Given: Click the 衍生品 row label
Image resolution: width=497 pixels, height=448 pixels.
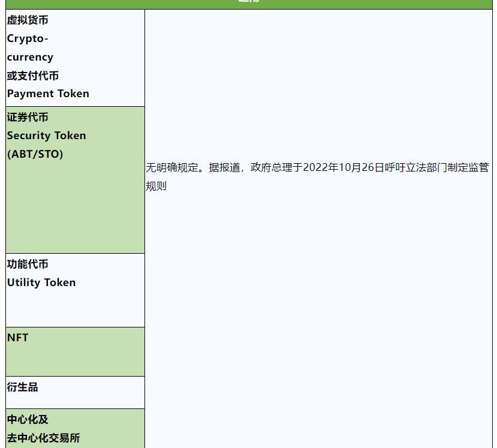Looking at the screenshot, I should [23, 387].
